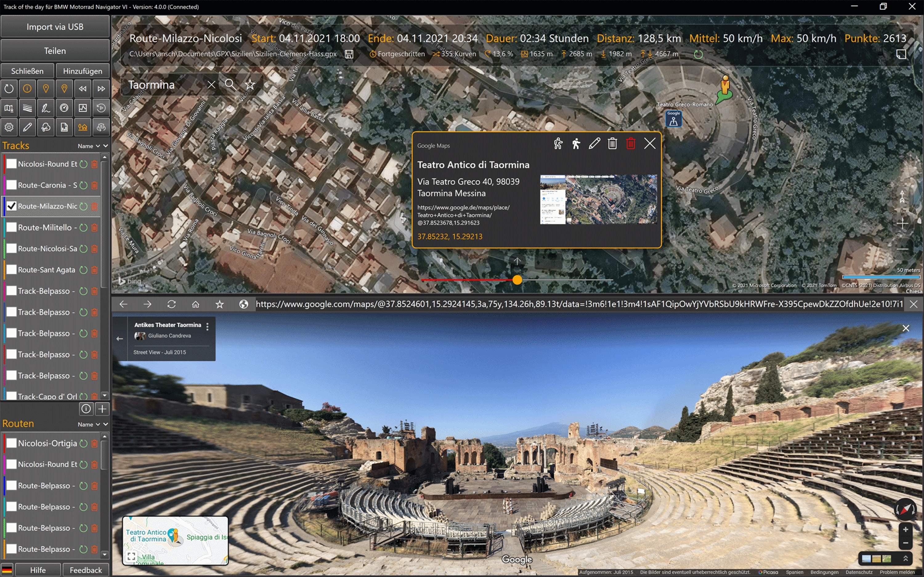This screenshot has height=577, width=924.
Task: Open three-dot menu on Antikes Theater Taormina card
Action: 207,326
